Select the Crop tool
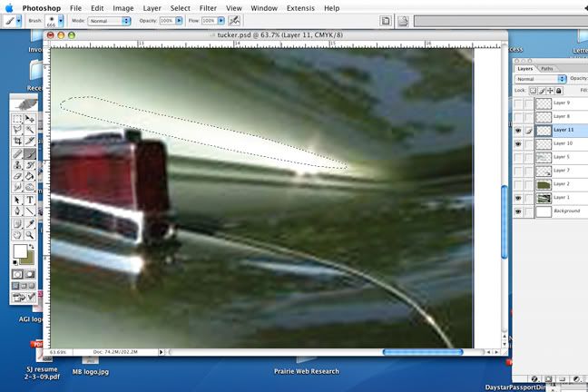 17,141
